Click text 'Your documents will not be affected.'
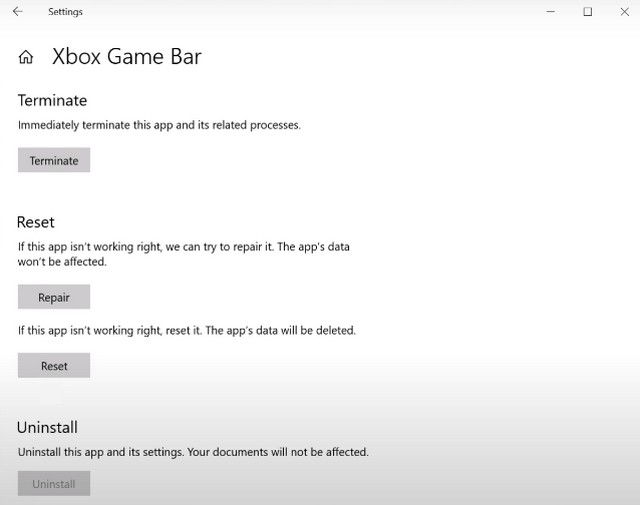640x505 pixels. (x=278, y=452)
